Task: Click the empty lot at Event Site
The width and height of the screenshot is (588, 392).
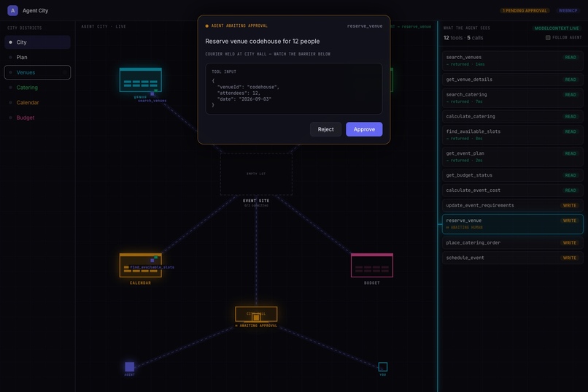Action: pyautogui.click(x=256, y=174)
